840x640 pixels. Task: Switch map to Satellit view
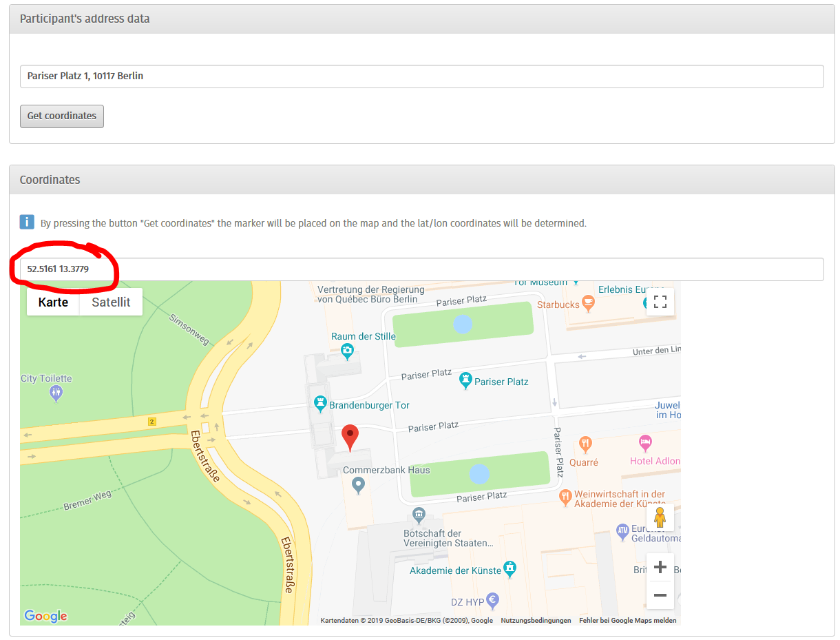(111, 302)
